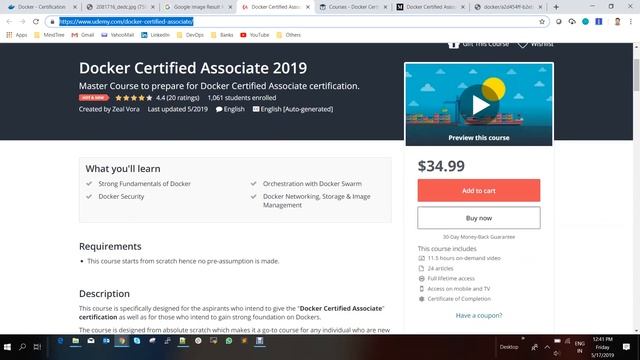The width and height of the screenshot is (640, 360).
Task: Open the Banks bookmark folder
Action: pyautogui.click(x=222, y=35)
